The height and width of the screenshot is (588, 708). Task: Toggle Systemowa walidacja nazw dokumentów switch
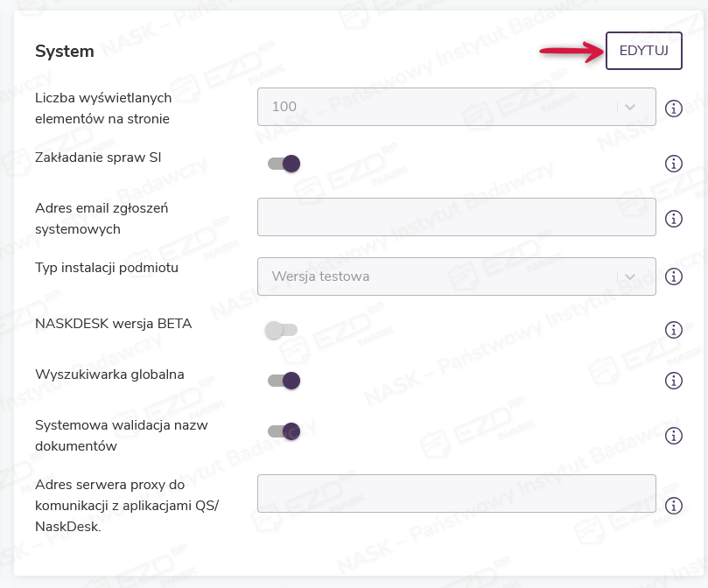click(284, 431)
